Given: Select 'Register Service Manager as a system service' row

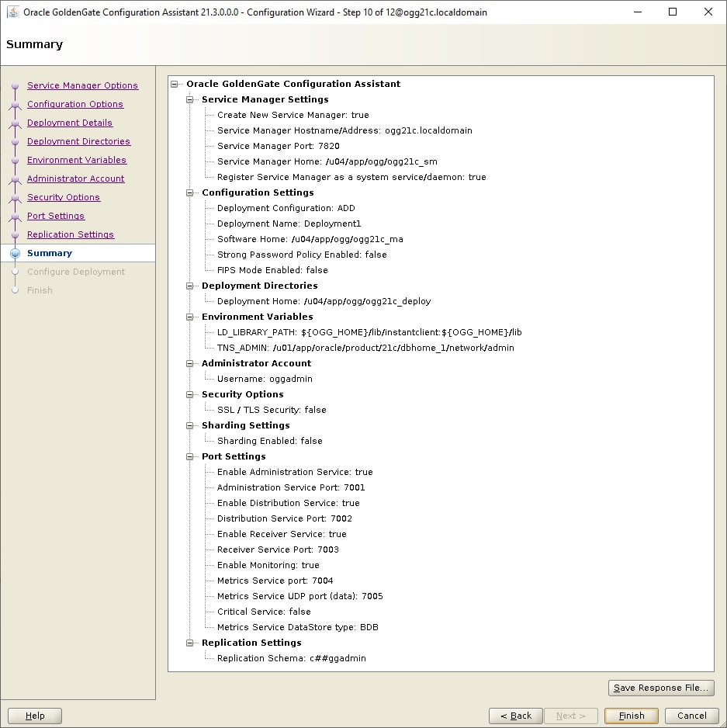Looking at the screenshot, I should point(351,177).
